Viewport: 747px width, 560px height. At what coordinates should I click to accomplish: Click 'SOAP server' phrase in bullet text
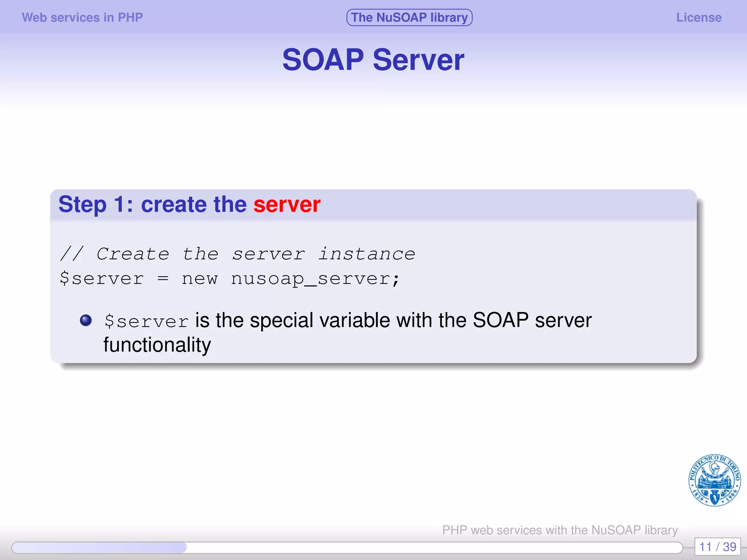coord(532,320)
